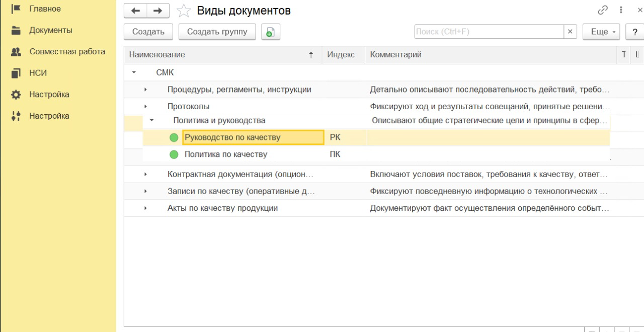This screenshot has height=332, width=644.
Task: Open the vertical three-dot menu
Action: point(621,10)
